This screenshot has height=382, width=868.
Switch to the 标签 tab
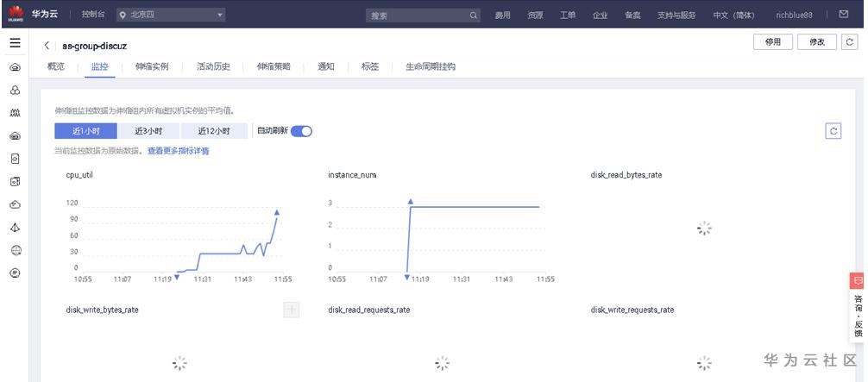[370, 66]
